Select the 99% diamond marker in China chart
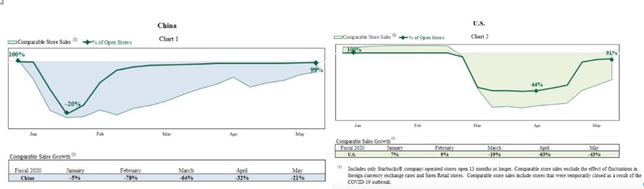Image resolution: width=644 pixels, height=189 pixels. (x=316, y=63)
